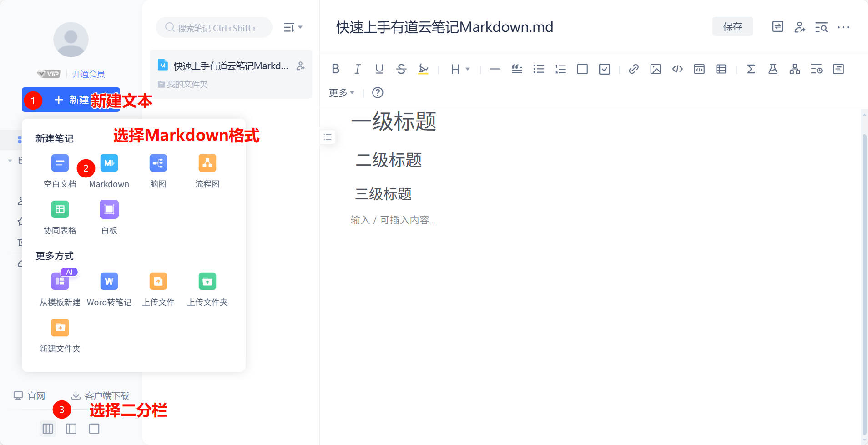
Task: Click the highlight marker icon
Action: click(423, 69)
